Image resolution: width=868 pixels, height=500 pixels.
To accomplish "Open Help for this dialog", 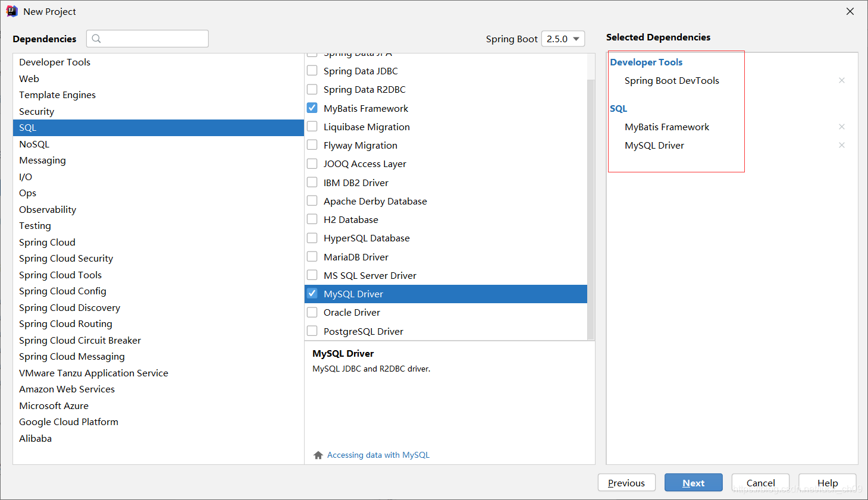I will click(x=828, y=483).
